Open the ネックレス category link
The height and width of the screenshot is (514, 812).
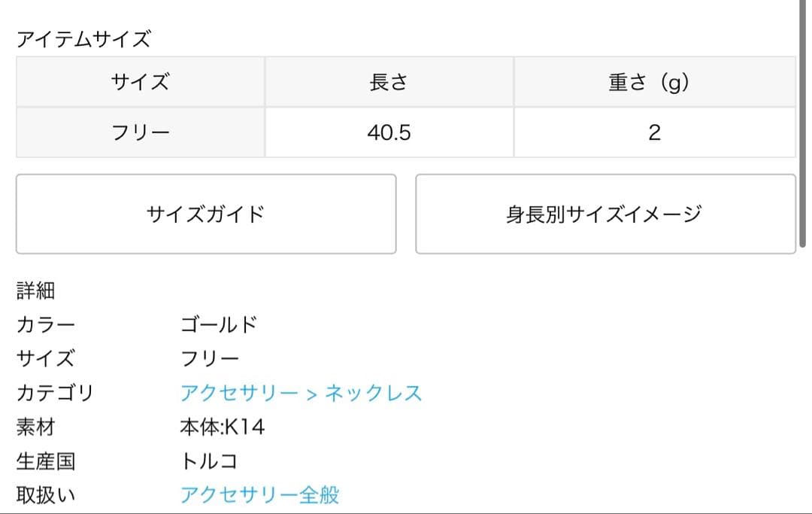tap(374, 393)
